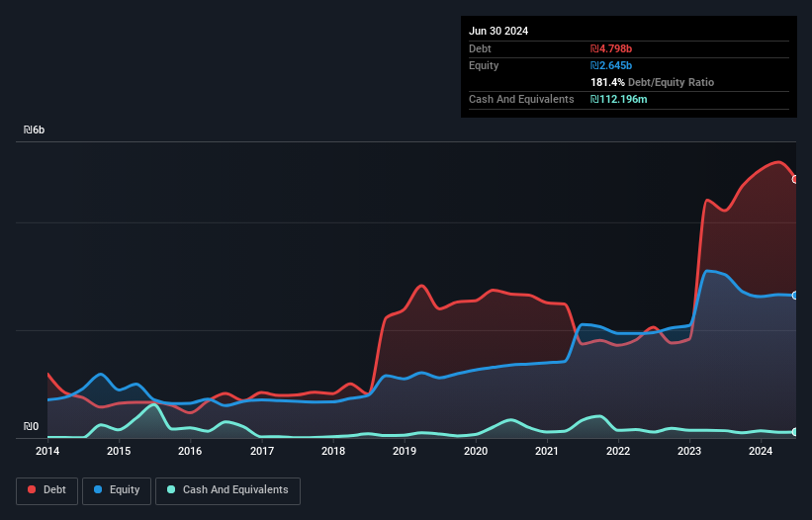Viewport: 812px width, 520px height.
Task: Click the 2018 x-axis label
Action: [333, 451]
